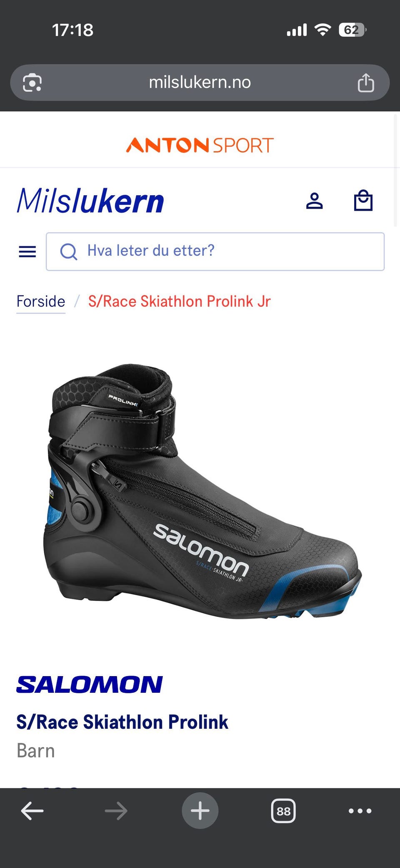This screenshot has height=868, width=400.
Task: Open a new tab with plus button
Action: click(x=200, y=810)
